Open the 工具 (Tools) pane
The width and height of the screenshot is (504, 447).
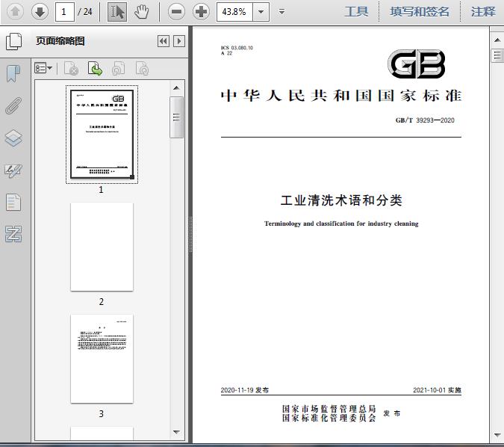(356, 11)
